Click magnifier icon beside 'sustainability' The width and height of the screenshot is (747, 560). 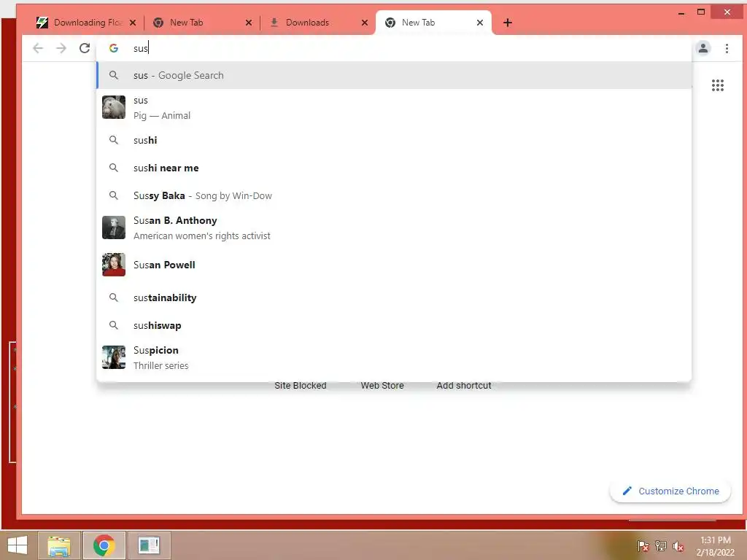point(113,297)
